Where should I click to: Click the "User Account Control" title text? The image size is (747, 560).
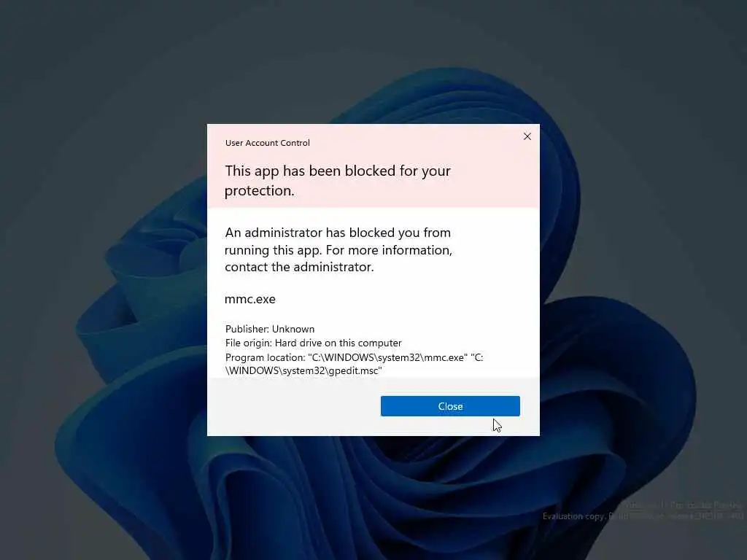click(x=267, y=143)
